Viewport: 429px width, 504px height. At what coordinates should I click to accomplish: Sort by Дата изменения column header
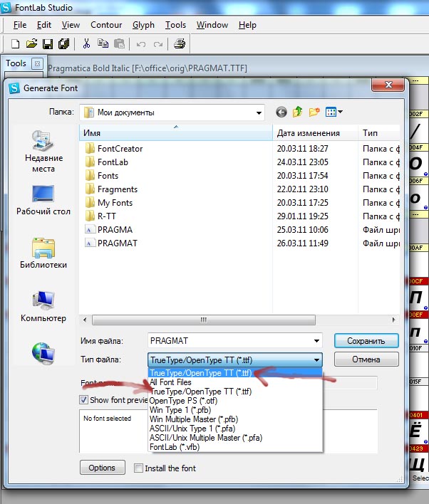pos(316,132)
